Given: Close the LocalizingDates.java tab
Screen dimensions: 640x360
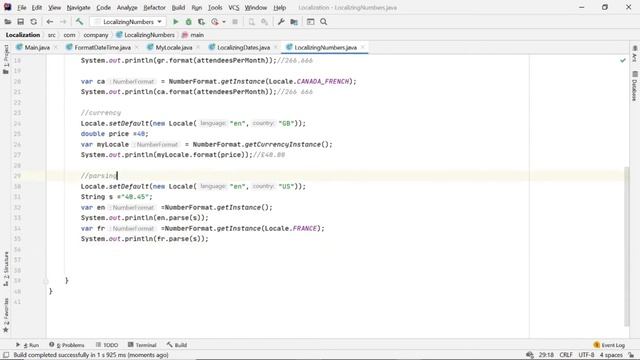Looking at the screenshot, I should pyautogui.click(x=276, y=47).
